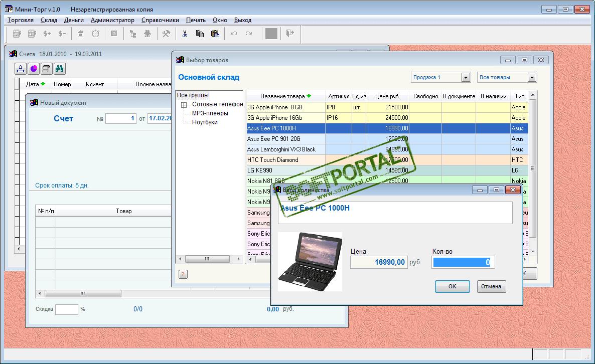Select the HTC Touch Diamond row
Screen dimensions: 595x364
pyautogui.click(x=387, y=160)
